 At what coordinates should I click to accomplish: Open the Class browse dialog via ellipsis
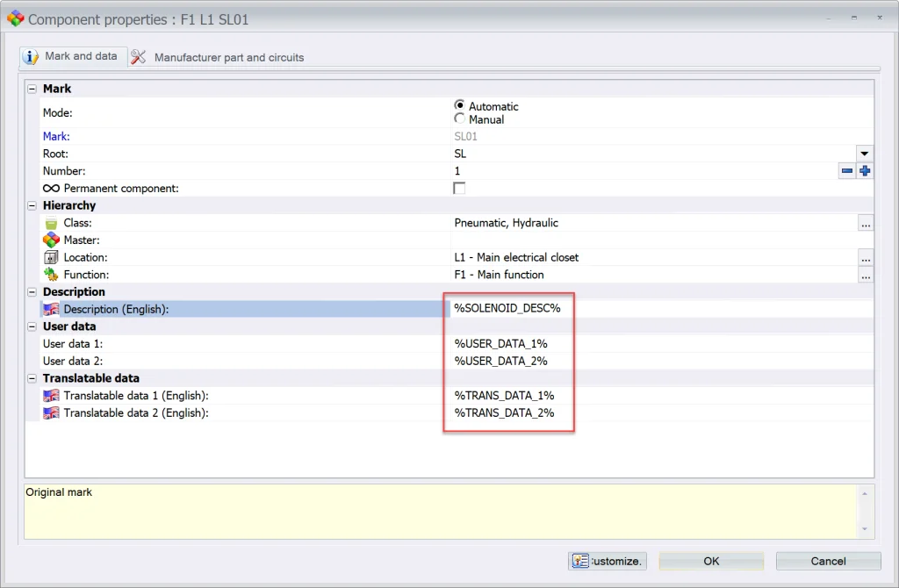point(866,223)
